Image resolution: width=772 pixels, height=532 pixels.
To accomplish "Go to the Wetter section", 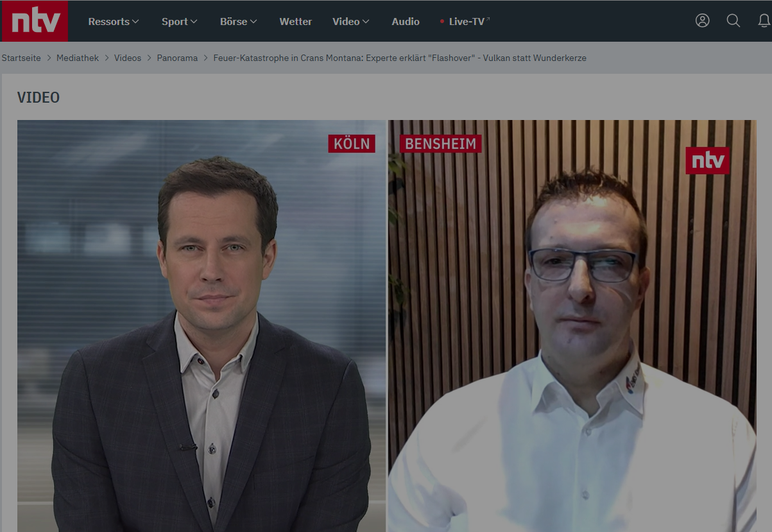I will pyautogui.click(x=295, y=21).
